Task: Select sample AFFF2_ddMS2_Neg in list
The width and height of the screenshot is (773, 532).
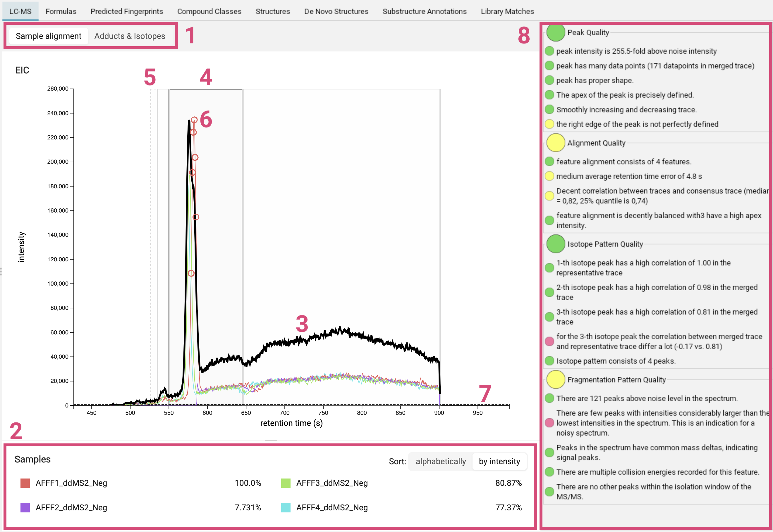Action: (71, 508)
